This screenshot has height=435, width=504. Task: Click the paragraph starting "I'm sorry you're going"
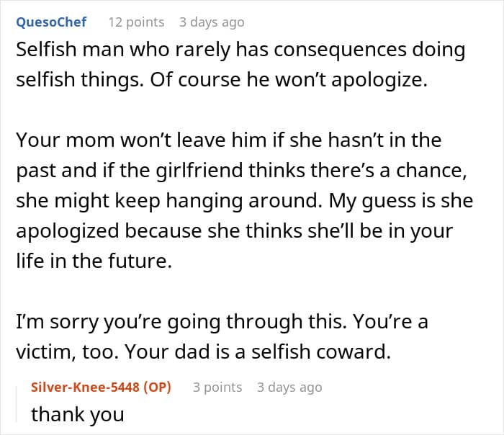pos(222,336)
